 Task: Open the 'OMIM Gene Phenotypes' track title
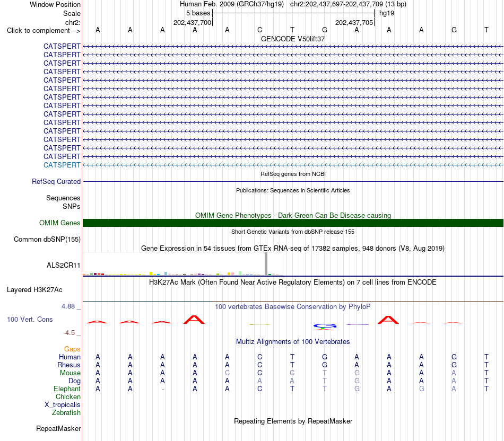pyautogui.click(x=293, y=216)
